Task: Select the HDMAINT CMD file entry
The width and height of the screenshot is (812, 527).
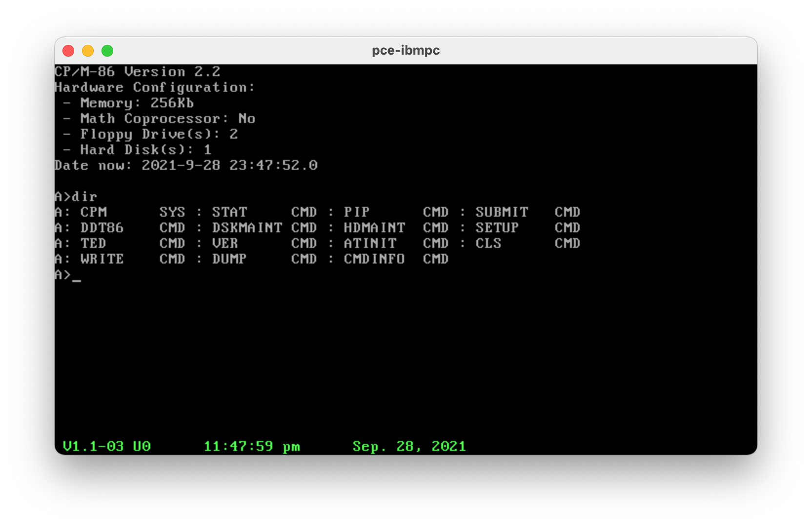Action: pos(374,227)
